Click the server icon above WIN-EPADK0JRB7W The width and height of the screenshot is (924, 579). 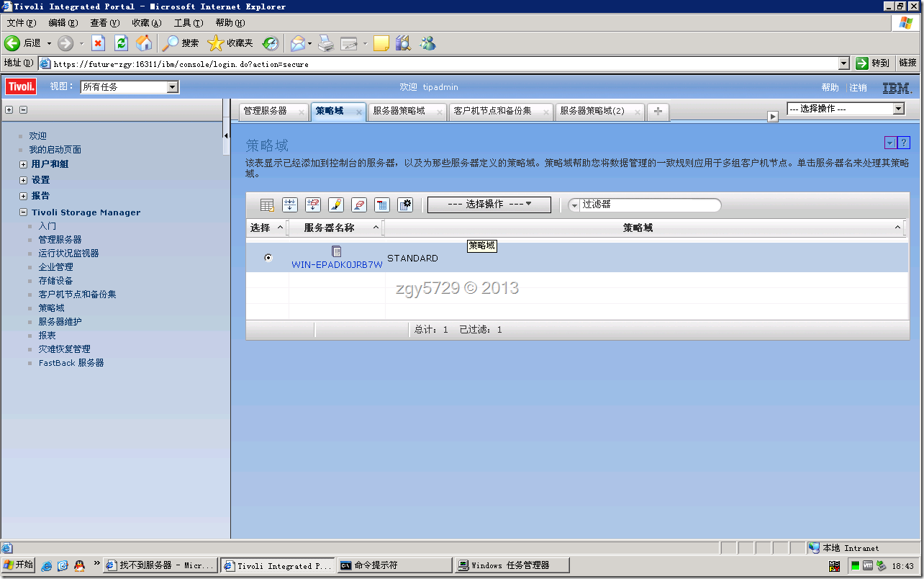pos(336,251)
